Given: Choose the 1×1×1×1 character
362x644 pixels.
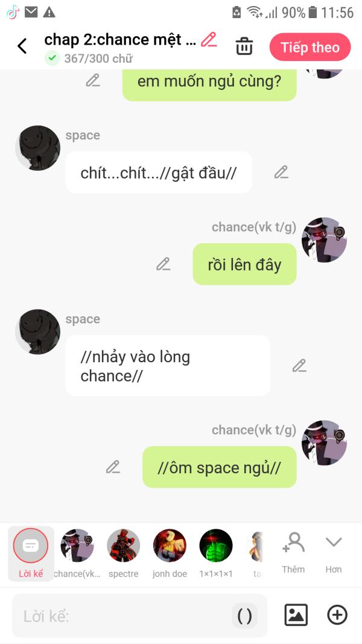Looking at the screenshot, I should [216, 553].
